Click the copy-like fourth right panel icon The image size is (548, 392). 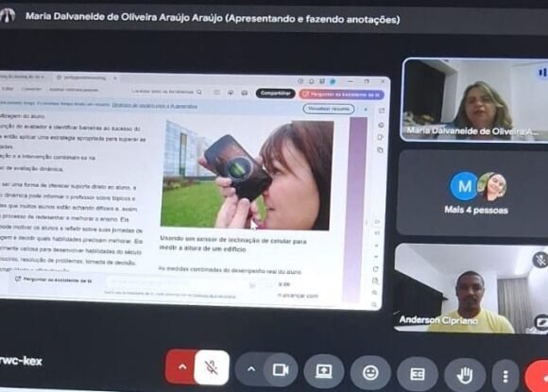point(380,150)
